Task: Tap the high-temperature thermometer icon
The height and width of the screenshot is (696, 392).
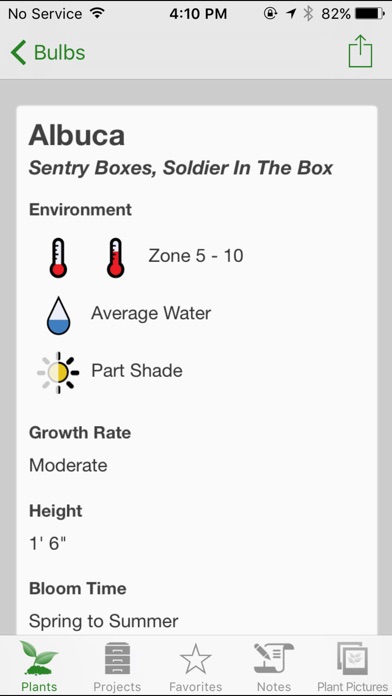Action: 115,258
